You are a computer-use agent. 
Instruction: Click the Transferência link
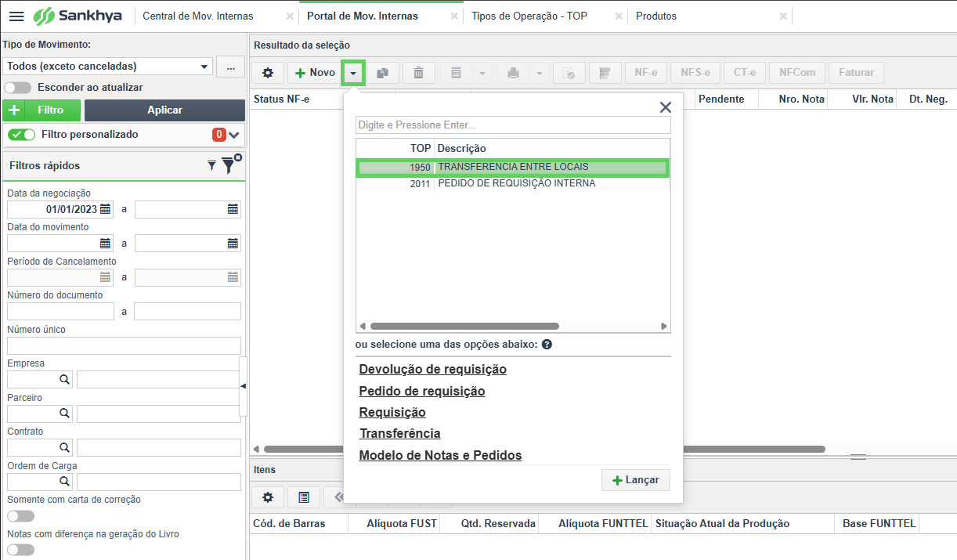(399, 433)
